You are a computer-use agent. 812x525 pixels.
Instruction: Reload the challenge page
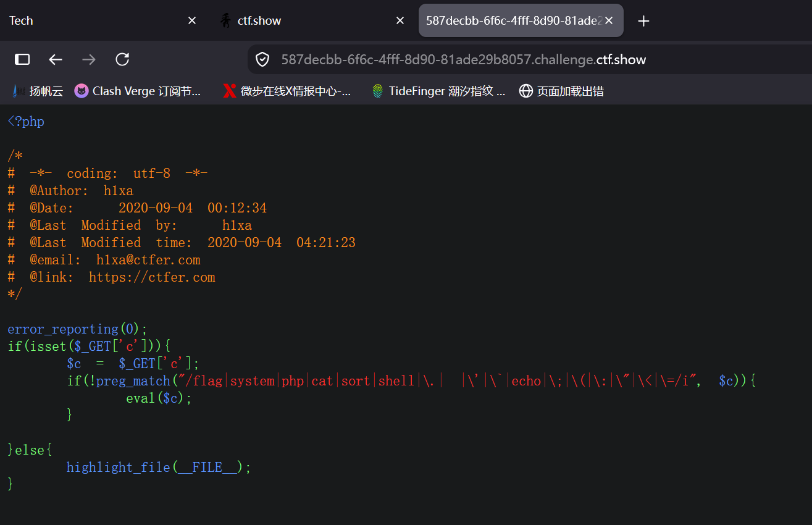tap(122, 59)
